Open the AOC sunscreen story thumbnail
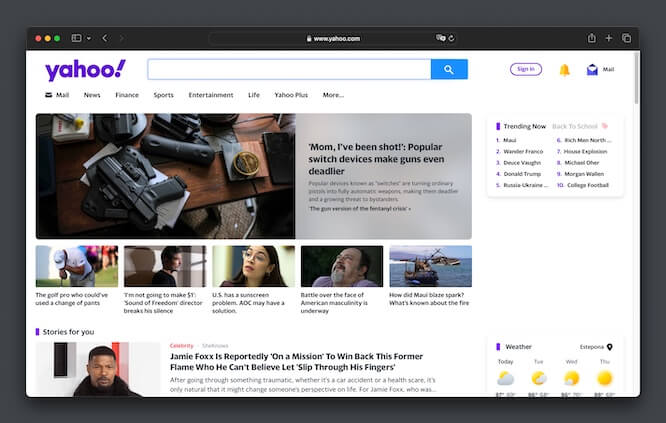Image resolution: width=666 pixels, height=423 pixels. click(254, 266)
